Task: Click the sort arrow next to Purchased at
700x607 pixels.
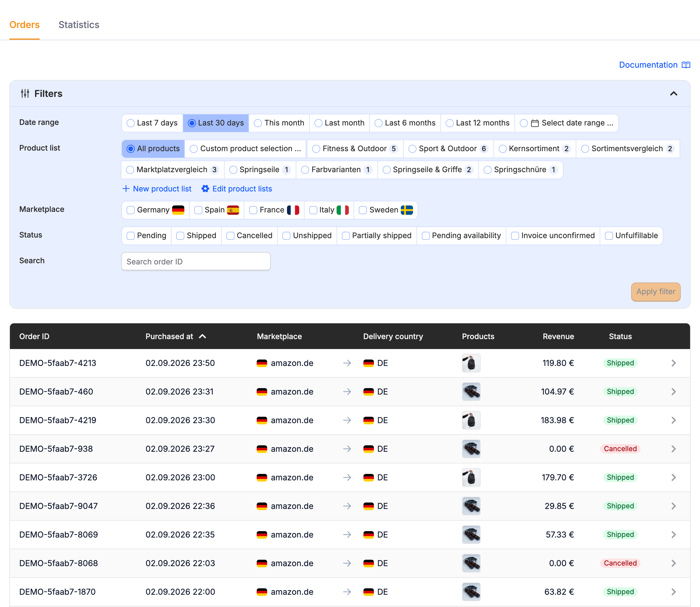Action: pyautogui.click(x=202, y=336)
